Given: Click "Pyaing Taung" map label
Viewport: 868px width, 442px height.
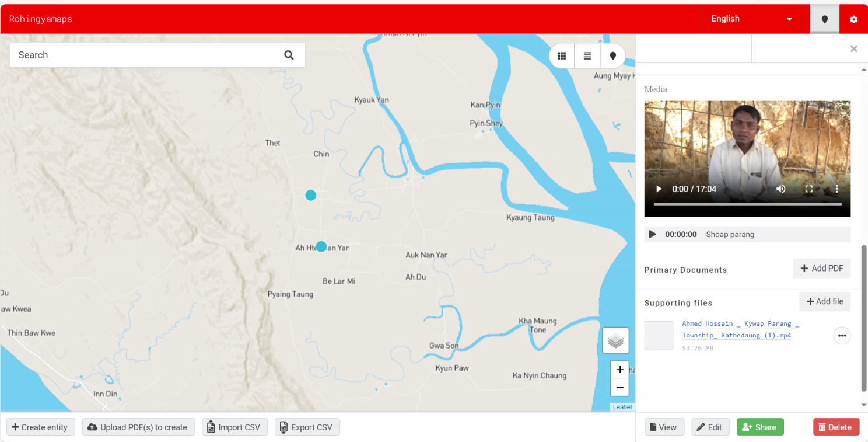Looking at the screenshot, I should coord(290,294).
